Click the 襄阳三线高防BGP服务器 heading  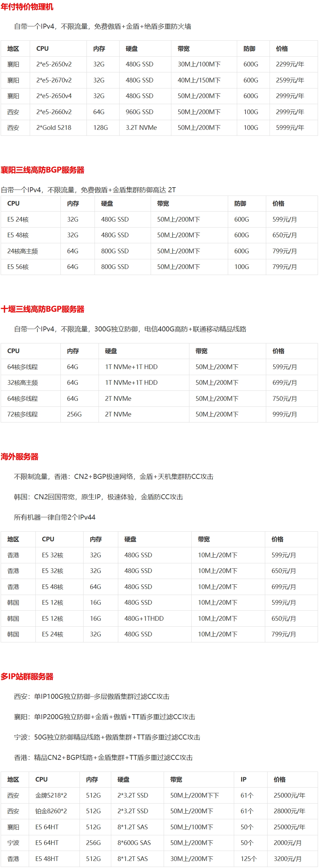[x=42, y=170]
